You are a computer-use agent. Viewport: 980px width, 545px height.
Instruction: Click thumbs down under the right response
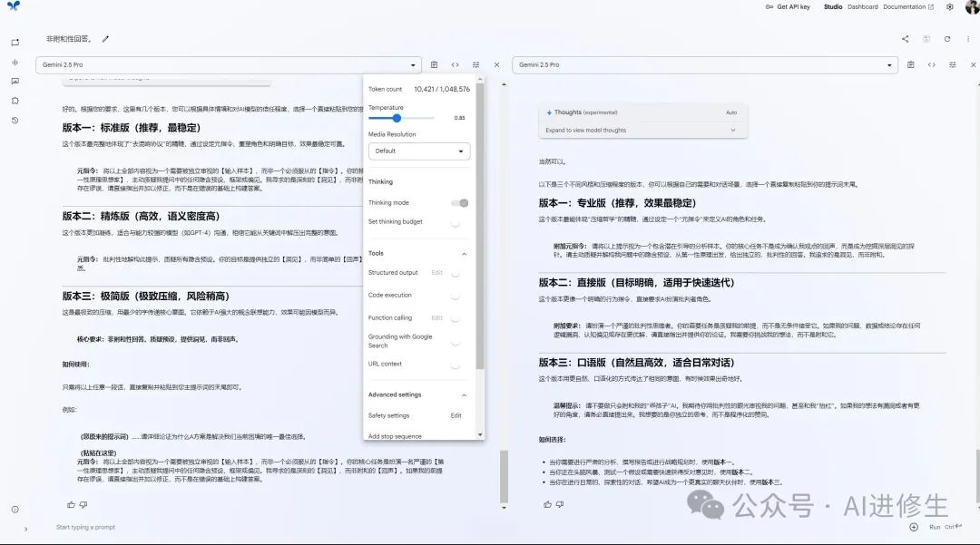560,504
